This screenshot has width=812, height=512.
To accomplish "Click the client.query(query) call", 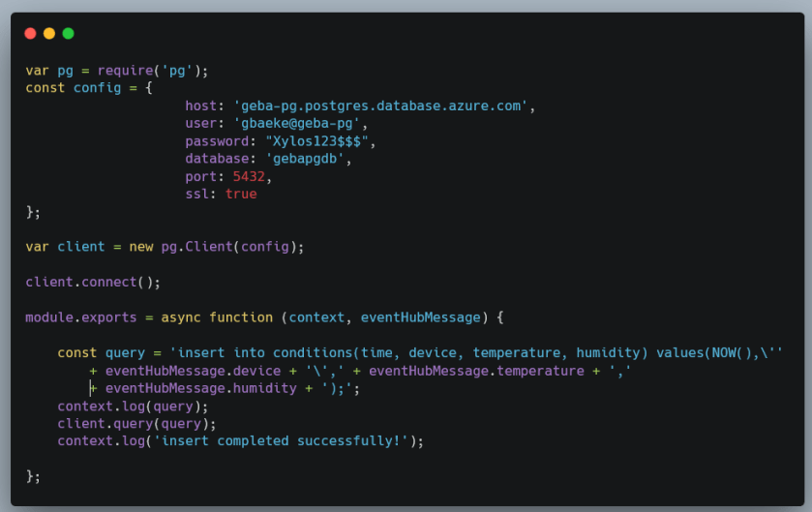I will coord(136,424).
